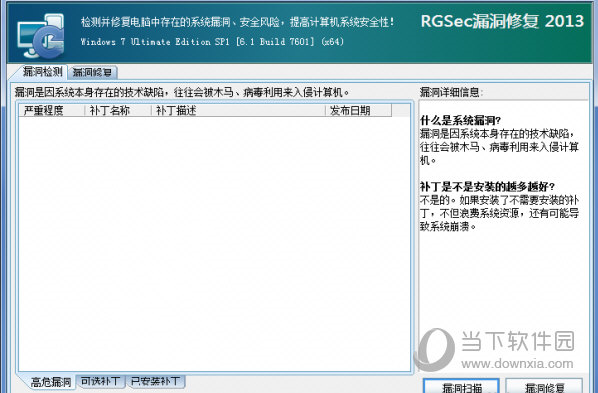Viewport: 598px width, 393px height.
Task: Click the Windows 7 Ultimate Edition version text
Action: tap(212, 42)
